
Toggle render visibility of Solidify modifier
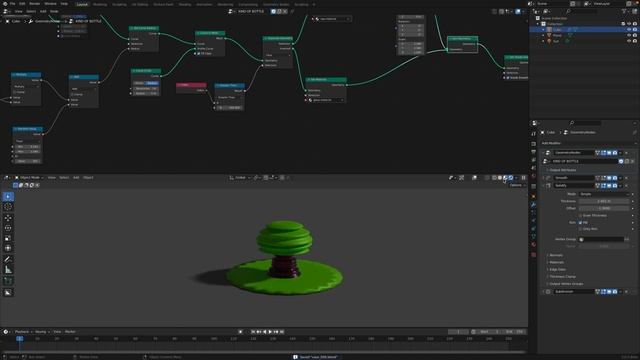[x=615, y=185]
